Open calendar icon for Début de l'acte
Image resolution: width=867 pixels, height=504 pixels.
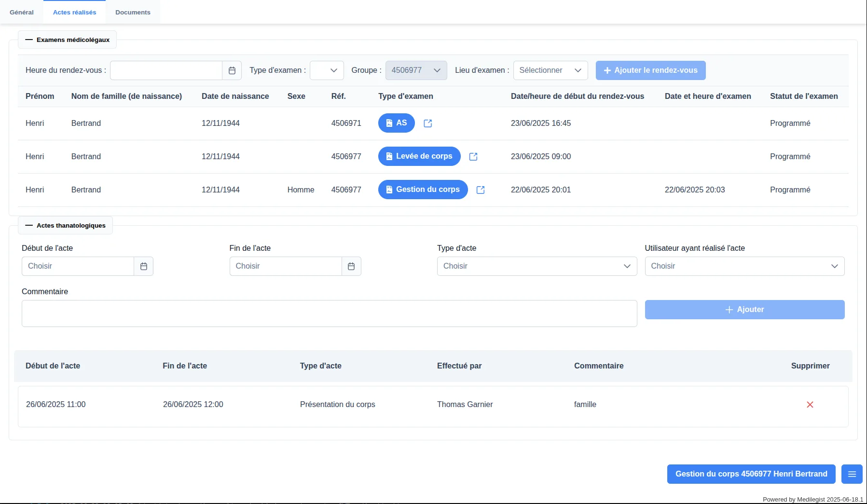(144, 266)
